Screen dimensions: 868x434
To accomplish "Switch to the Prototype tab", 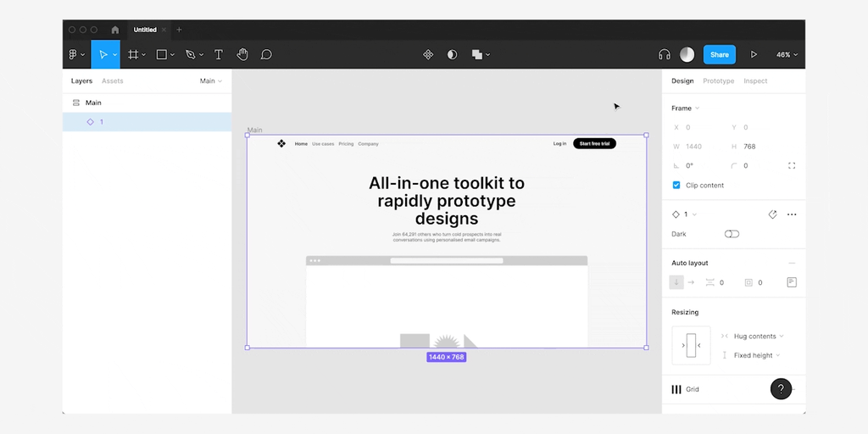I will point(719,81).
